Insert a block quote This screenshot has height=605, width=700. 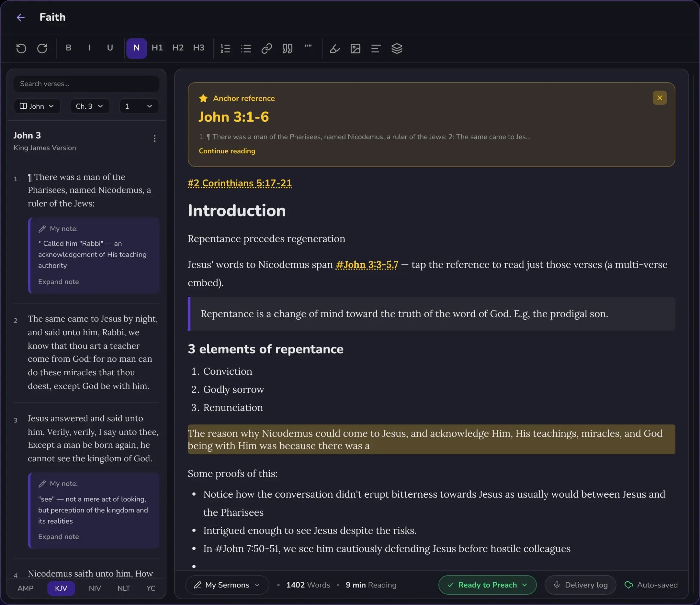click(x=288, y=49)
